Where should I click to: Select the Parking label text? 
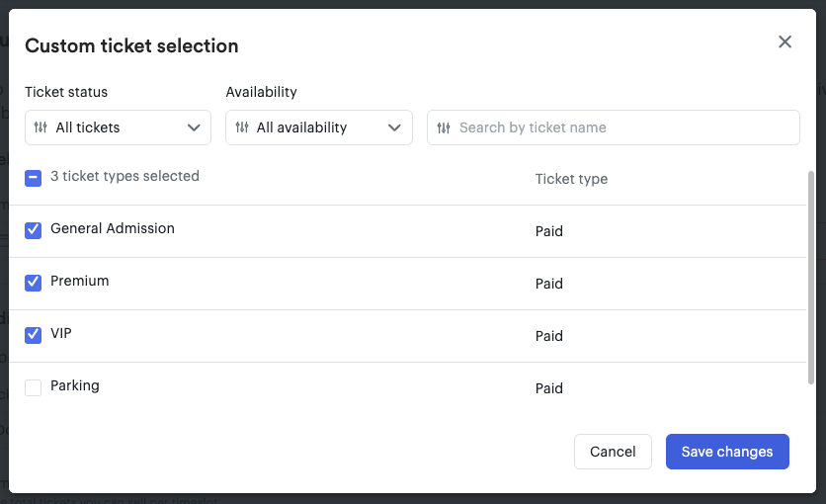pos(75,385)
